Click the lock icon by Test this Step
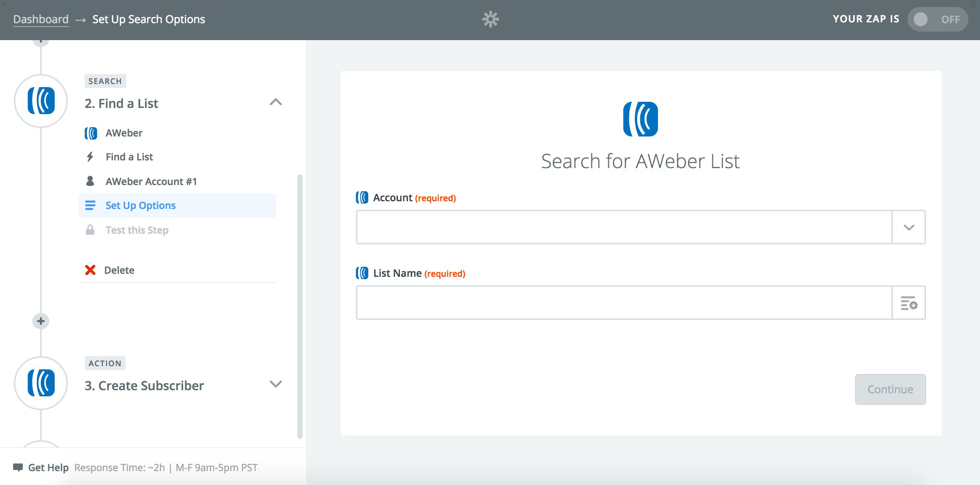Viewport: 980px width, 485px height. coord(90,230)
